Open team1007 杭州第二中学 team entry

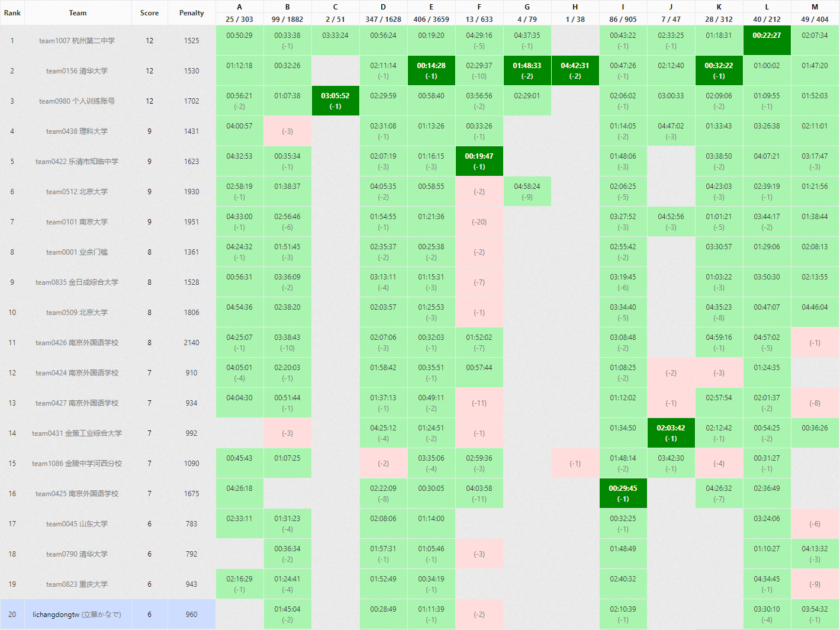(x=77, y=41)
